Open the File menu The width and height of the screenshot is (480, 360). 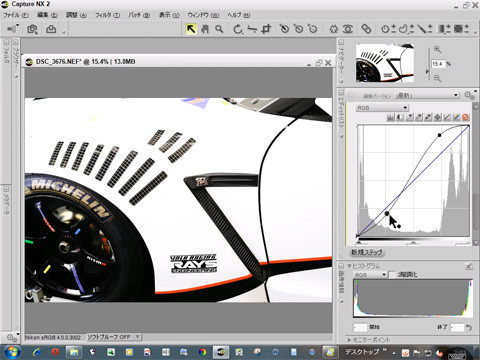click(16, 15)
